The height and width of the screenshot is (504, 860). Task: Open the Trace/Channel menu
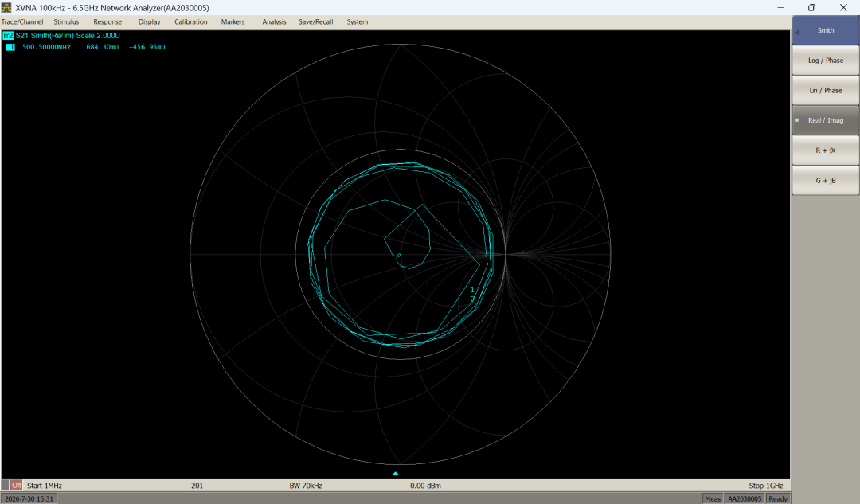(22, 22)
